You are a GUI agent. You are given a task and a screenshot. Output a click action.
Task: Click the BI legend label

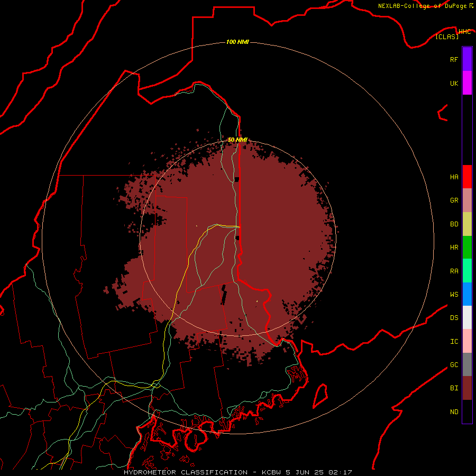click(x=454, y=388)
